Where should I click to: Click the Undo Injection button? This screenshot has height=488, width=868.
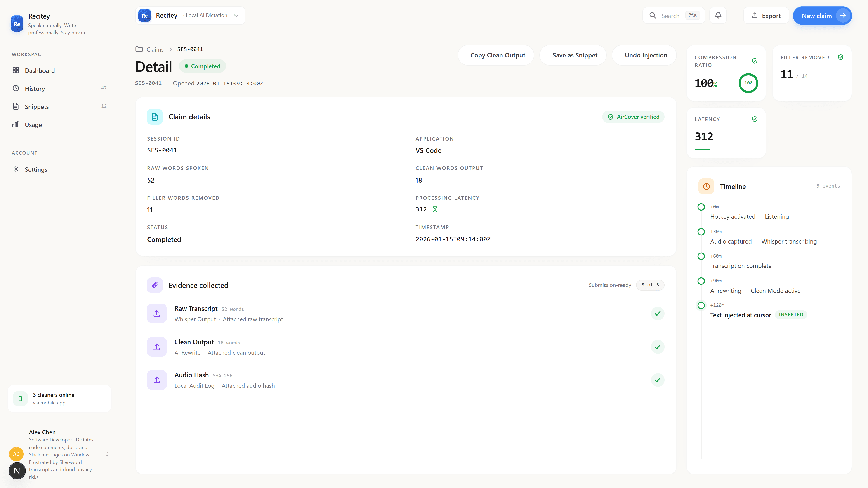point(646,55)
